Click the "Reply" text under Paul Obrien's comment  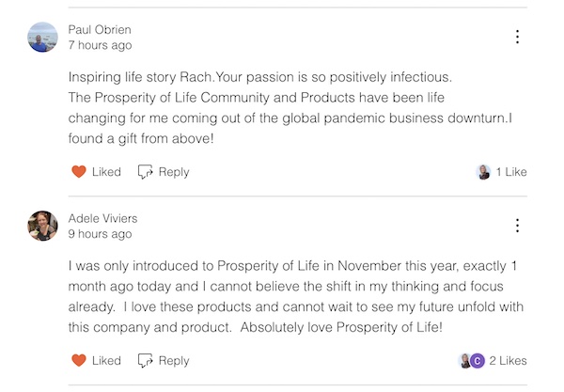click(x=174, y=172)
